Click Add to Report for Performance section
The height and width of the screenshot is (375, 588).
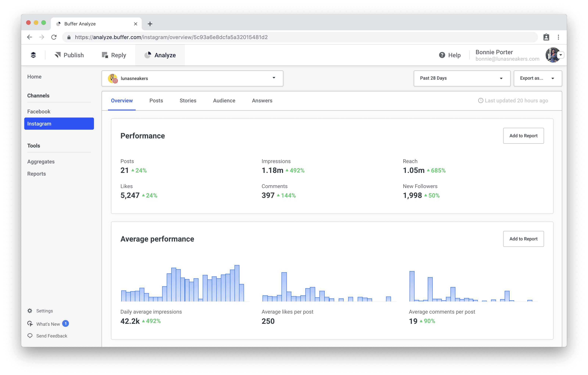click(x=523, y=136)
